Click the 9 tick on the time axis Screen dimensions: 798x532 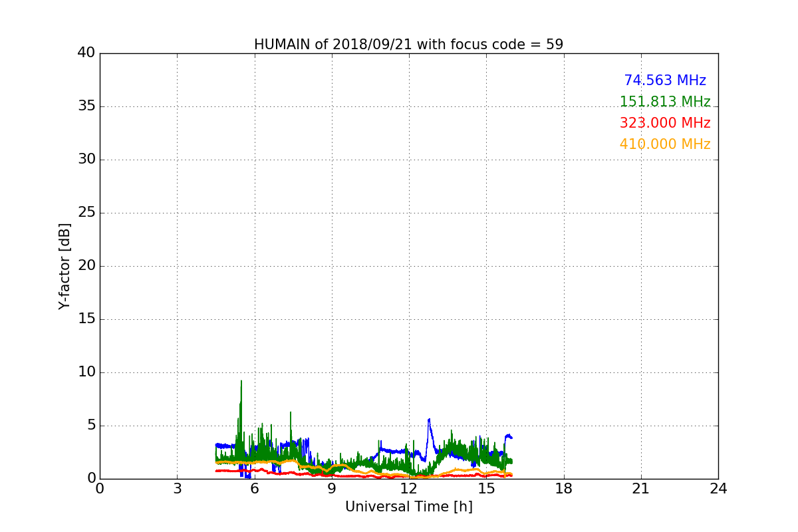[x=332, y=489]
